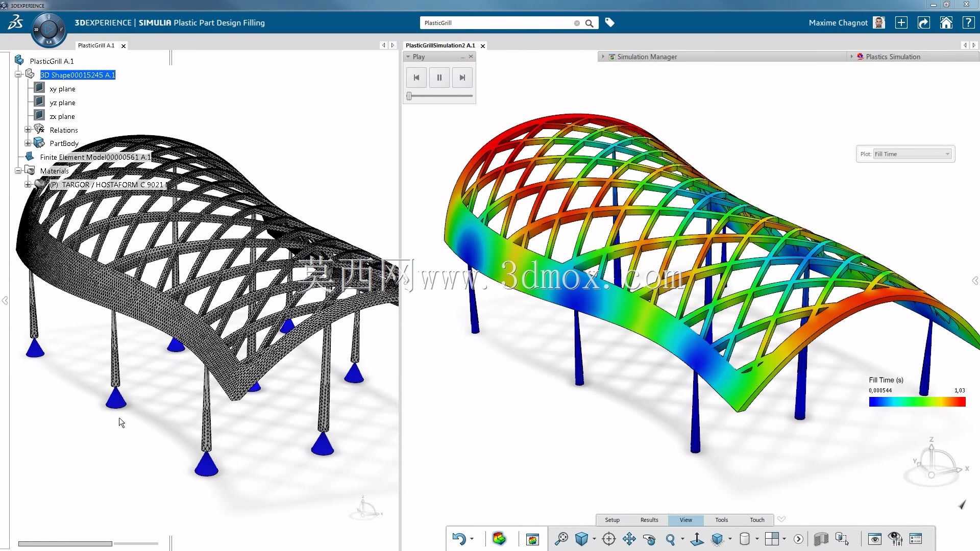Screen dimensions: 980x551
Task: Open the contour plot window icon
Action: [x=532, y=539]
